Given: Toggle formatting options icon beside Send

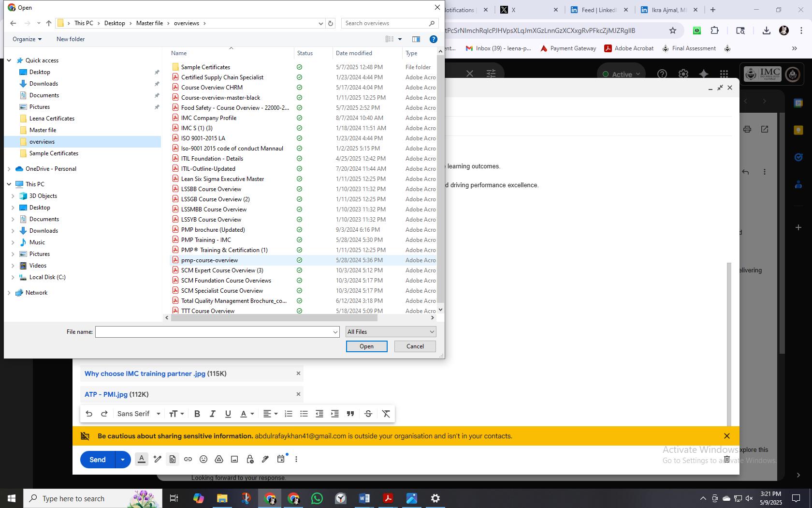Looking at the screenshot, I should [142, 459].
